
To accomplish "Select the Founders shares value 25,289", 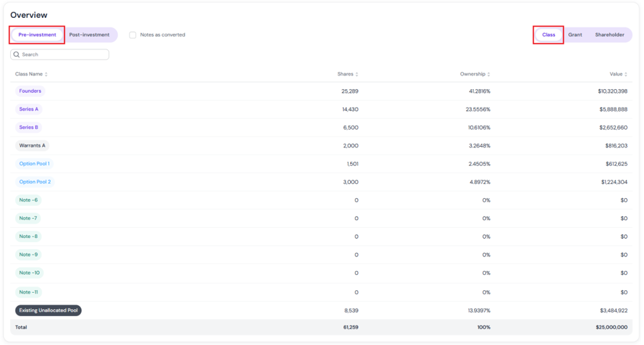I will pos(349,91).
